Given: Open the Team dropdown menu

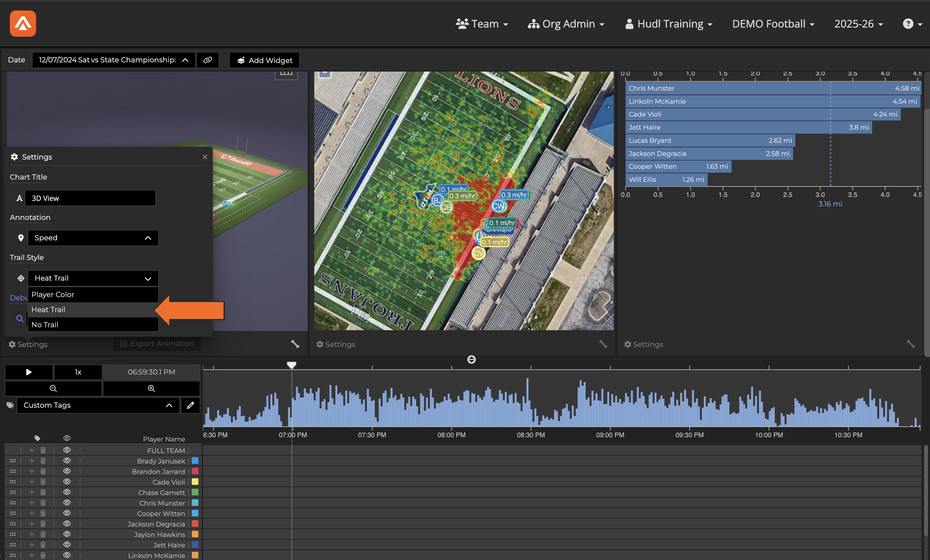Looking at the screenshot, I should pyautogui.click(x=482, y=24).
